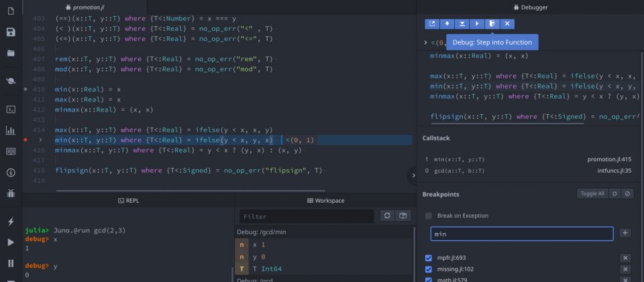This screenshot has width=644, height=282.
Task: Click the Toggle All breakpoints button
Action: pyautogui.click(x=592, y=193)
